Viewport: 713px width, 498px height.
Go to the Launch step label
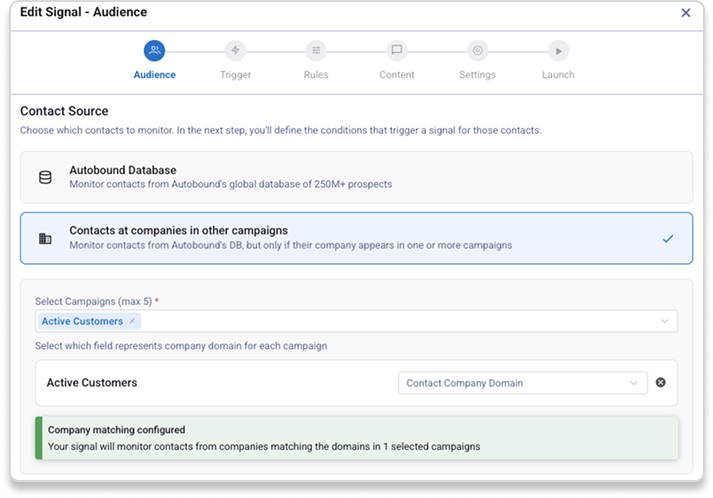click(x=558, y=75)
